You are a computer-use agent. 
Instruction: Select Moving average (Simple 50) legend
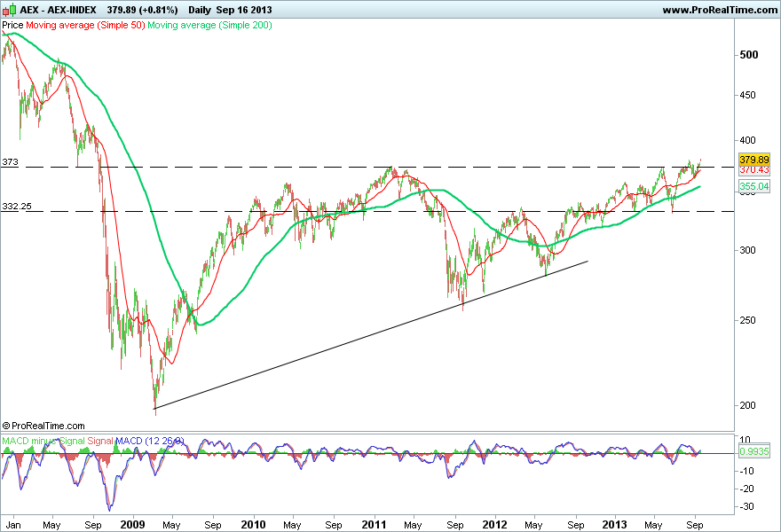[85, 25]
